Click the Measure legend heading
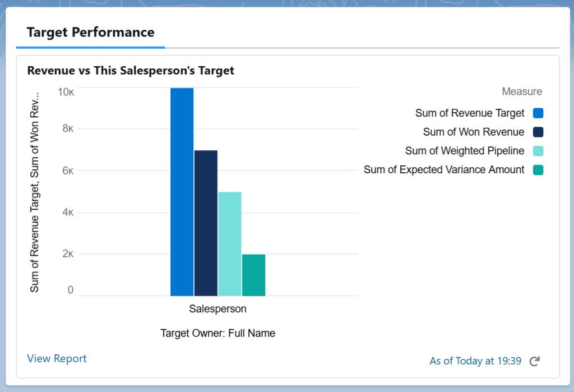574x392 pixels. point(522,91)
